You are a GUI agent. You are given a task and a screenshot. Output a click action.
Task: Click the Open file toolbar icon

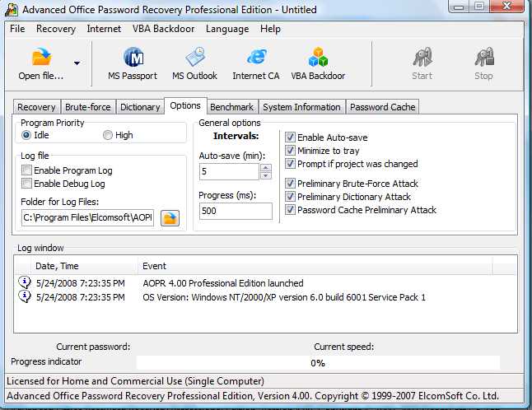(41, 57)
